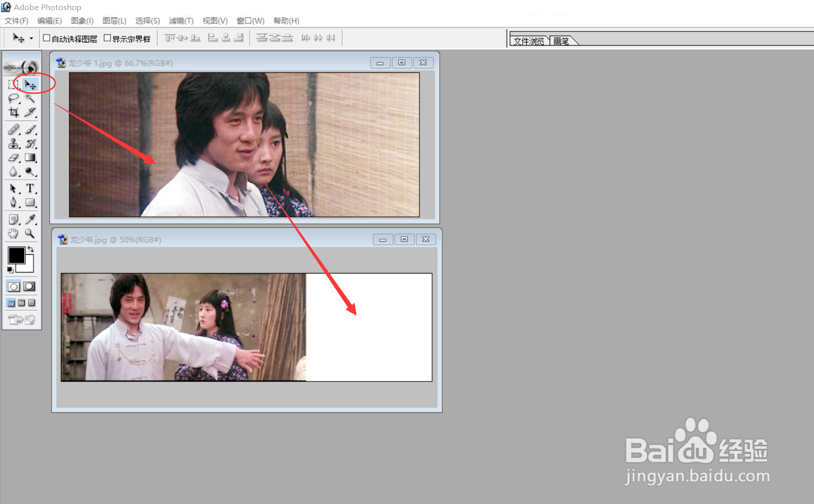
Task: Click align right edges button
Action: (x=239, y=38)
